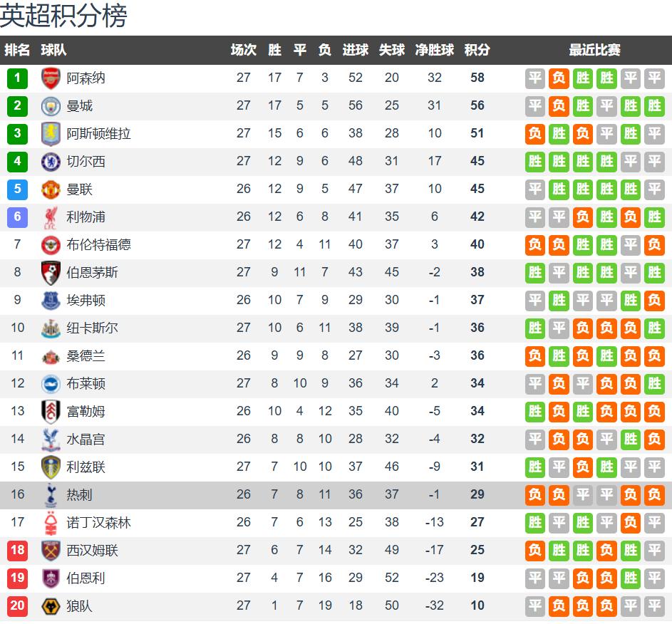Click the Everton club crest
This screenshot has height=624, width=672.
coord(51,300)
